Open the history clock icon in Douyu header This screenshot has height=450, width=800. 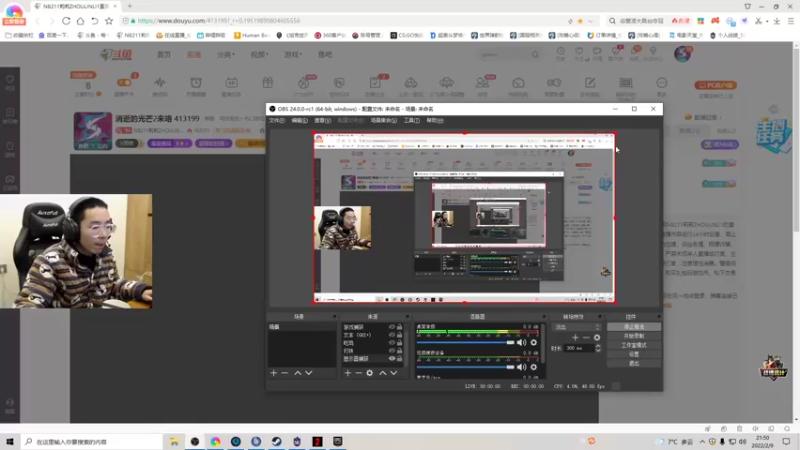(561, 53)
